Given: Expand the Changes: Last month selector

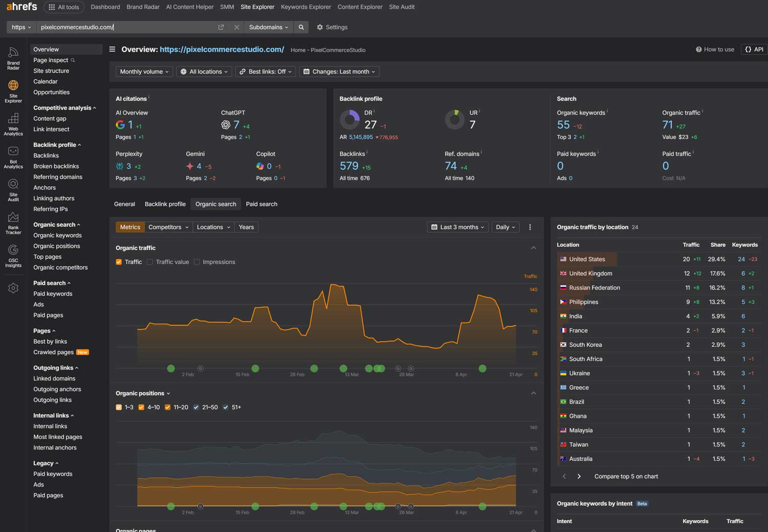Looking at the screenshot, I should (x=339, y=72).
